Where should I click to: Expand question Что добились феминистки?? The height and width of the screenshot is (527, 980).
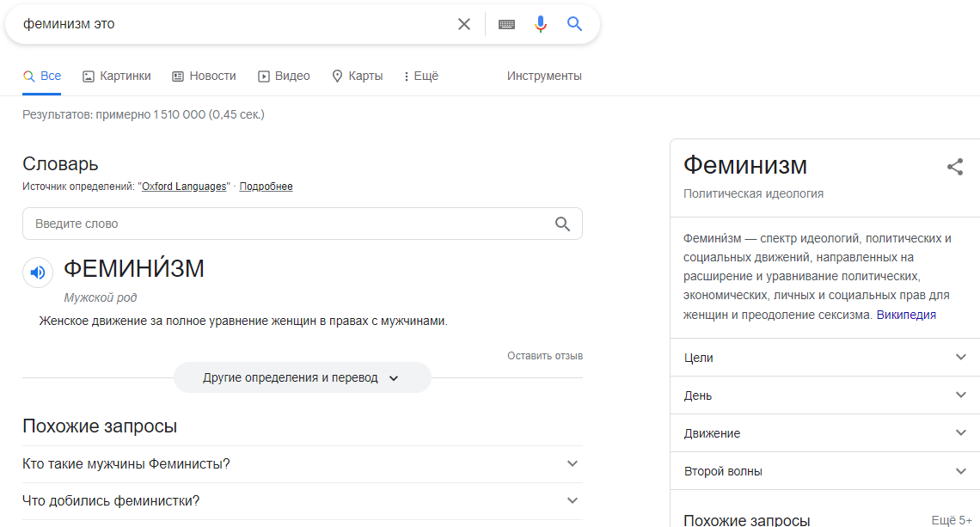point(573,500)
